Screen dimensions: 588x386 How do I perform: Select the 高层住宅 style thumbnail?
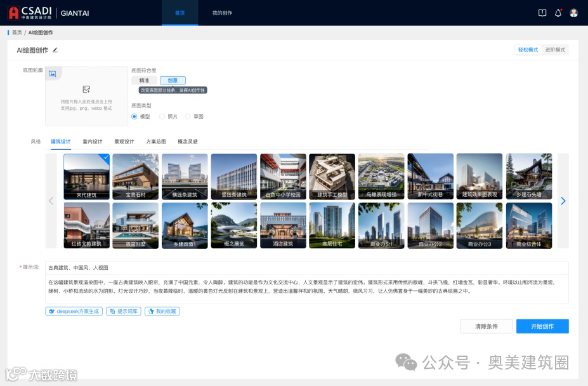point(332,225)
